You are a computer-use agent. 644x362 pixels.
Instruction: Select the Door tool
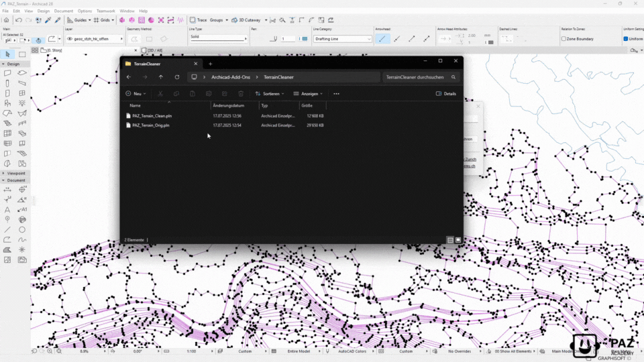[7, 93]
